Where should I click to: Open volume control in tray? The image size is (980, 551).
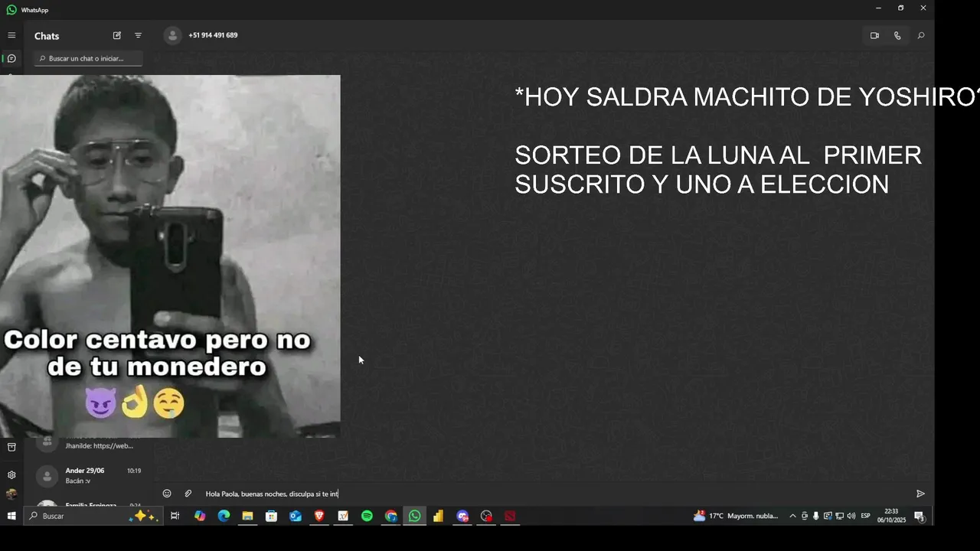pos(851,516)
